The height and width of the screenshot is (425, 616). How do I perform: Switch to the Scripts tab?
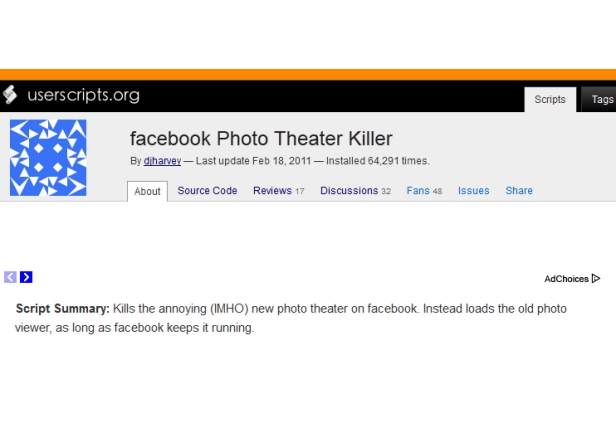(550, 99)
